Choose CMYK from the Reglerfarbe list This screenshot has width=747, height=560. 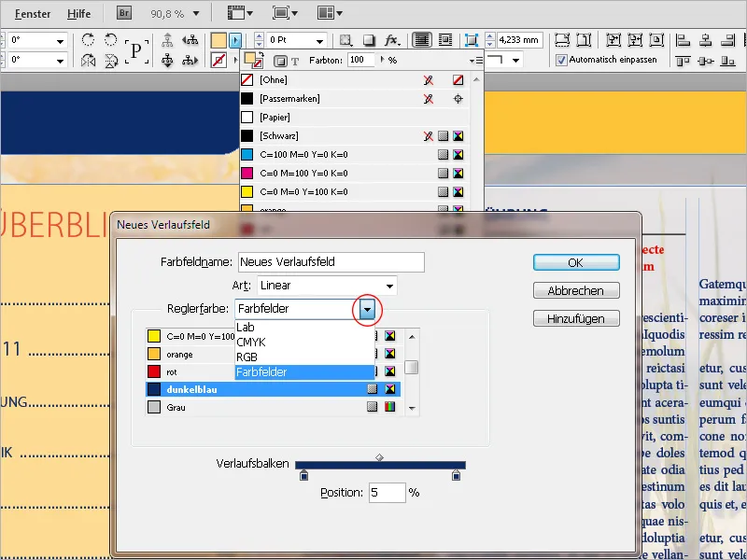point(305,342)
